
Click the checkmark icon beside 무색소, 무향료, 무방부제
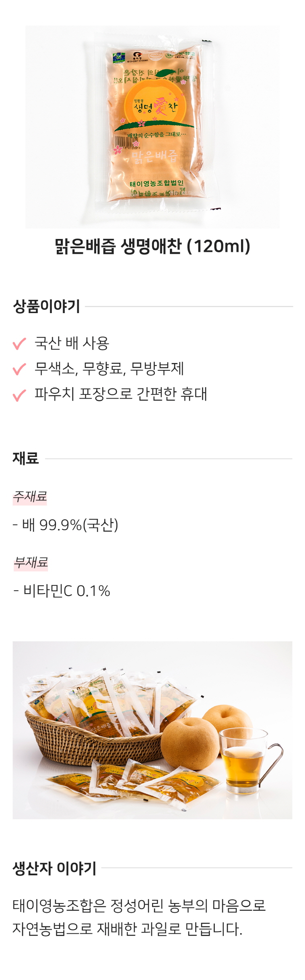[19, 369]
